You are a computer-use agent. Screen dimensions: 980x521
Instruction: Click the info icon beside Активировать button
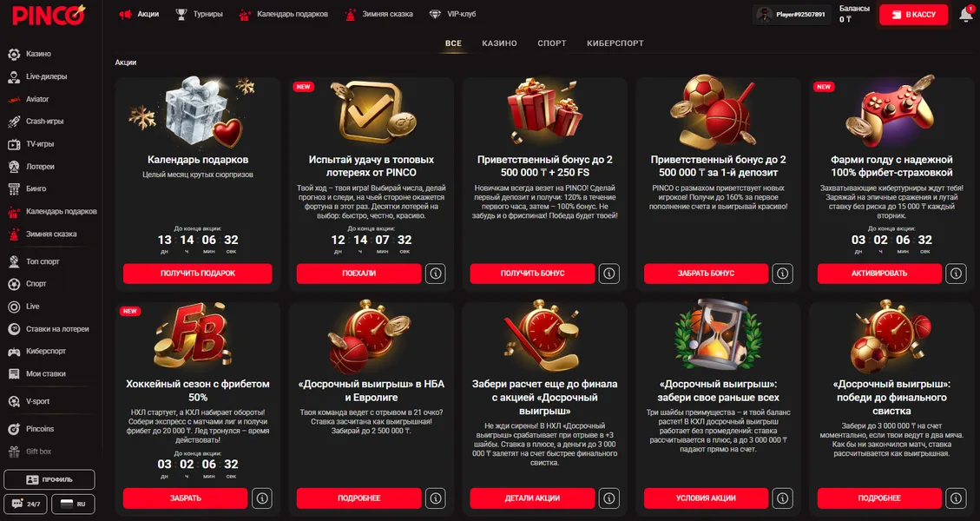pyautogui.click(x=956, y=274)
